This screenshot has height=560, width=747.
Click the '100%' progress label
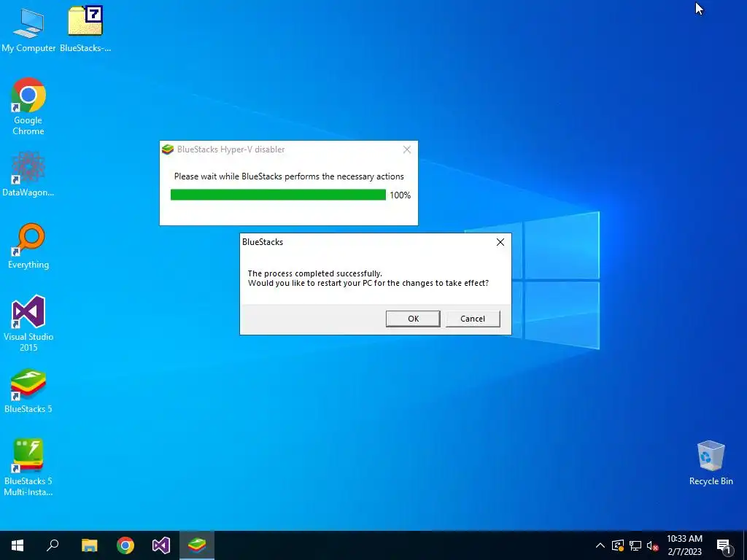400,195
